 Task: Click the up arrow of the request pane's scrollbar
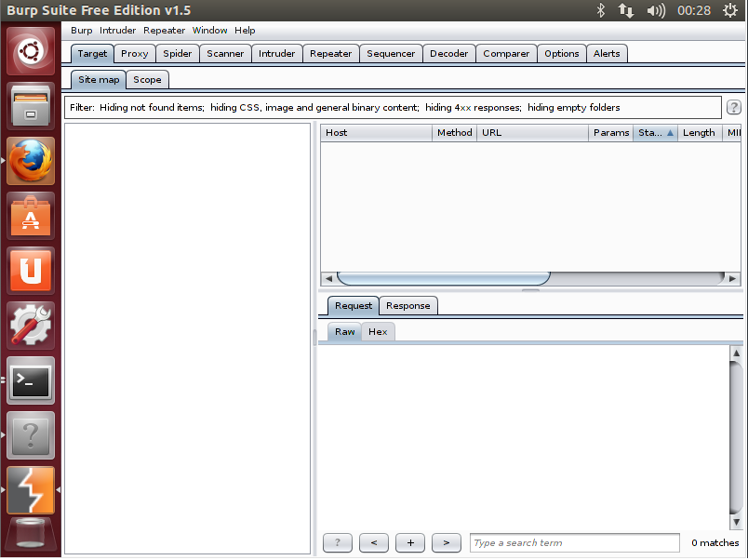pyautogui.click(x=736, y=353)
